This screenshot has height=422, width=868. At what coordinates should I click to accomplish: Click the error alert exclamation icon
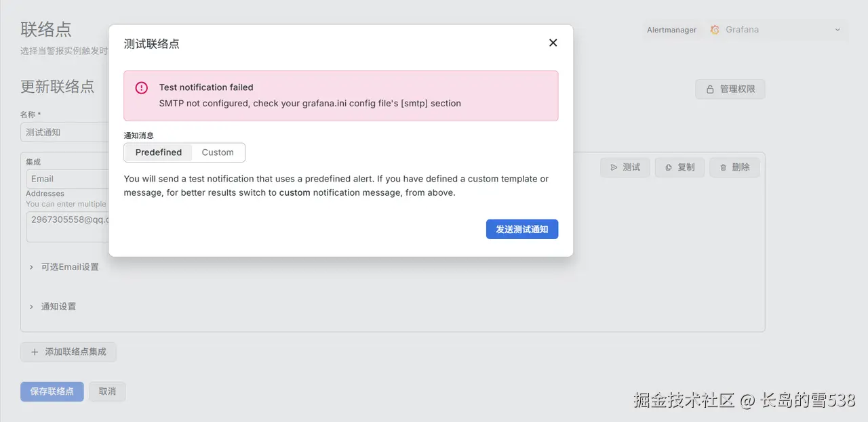coord(141,88)
